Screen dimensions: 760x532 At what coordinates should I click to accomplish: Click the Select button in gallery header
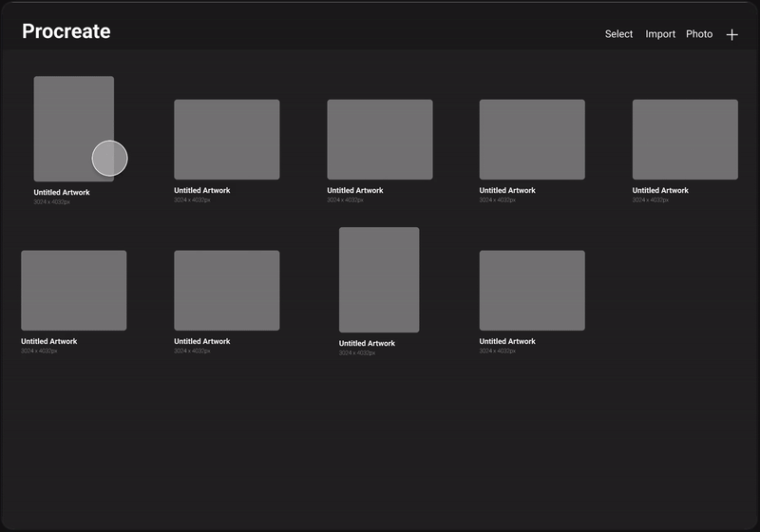coord(618,34)
